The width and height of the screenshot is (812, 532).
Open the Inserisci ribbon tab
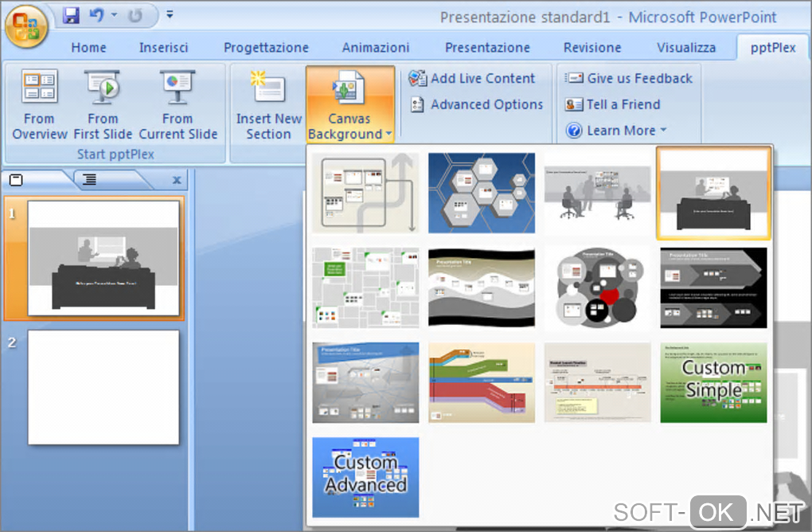pos(163,48)
